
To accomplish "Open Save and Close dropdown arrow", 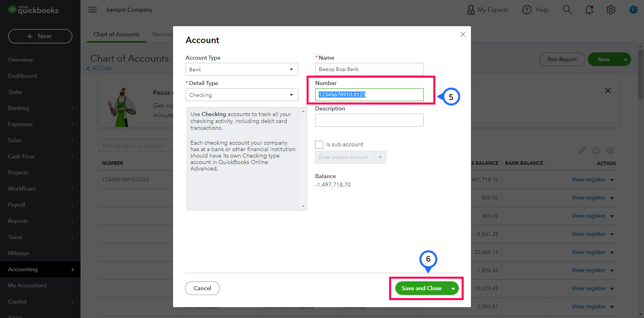I will [x=453, y=289].
